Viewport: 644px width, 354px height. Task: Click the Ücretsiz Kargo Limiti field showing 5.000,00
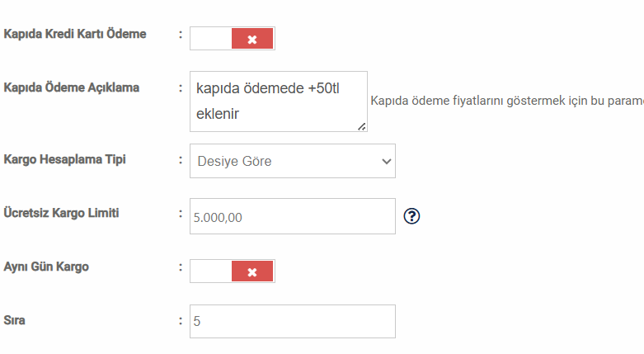coord(293,216)
